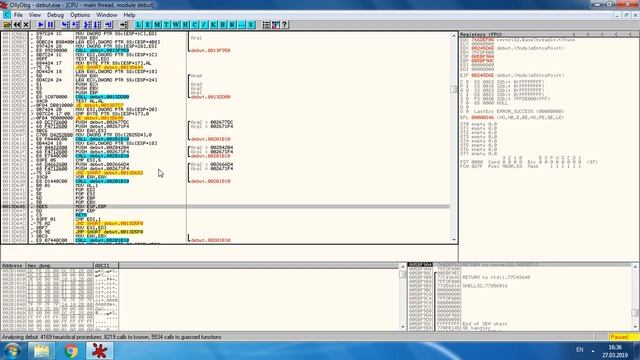Show Breakpoints window with B button

click(223, 25)
